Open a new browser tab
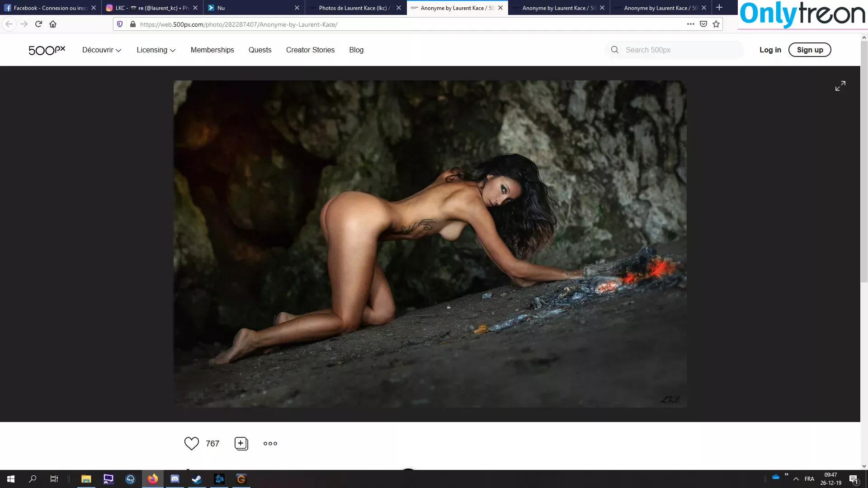 click(719, 7)
